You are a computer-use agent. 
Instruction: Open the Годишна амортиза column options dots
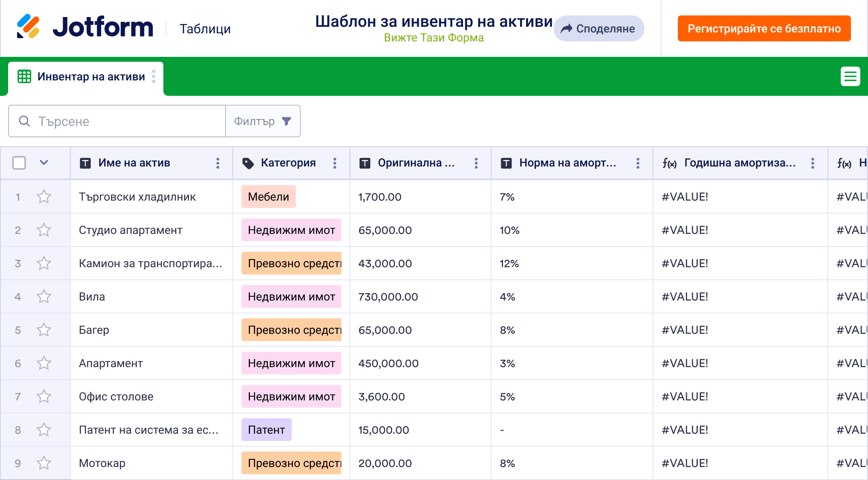click(x=813, y=163)
